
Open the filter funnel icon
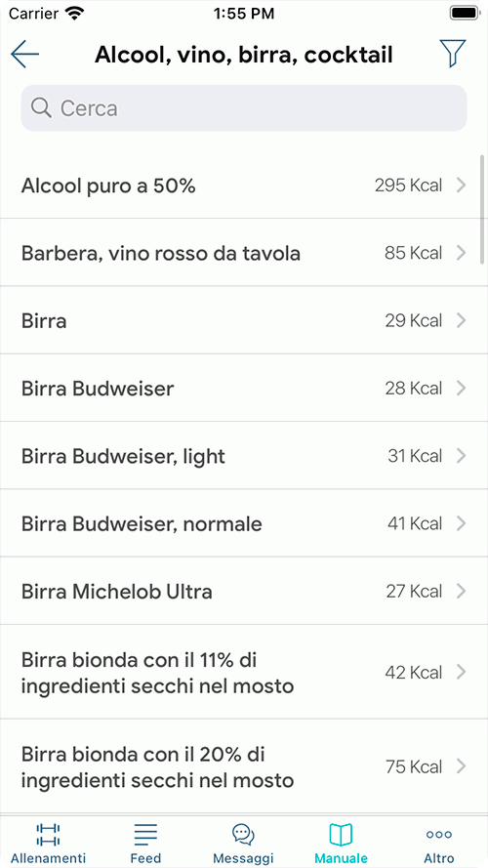[453, 54]
